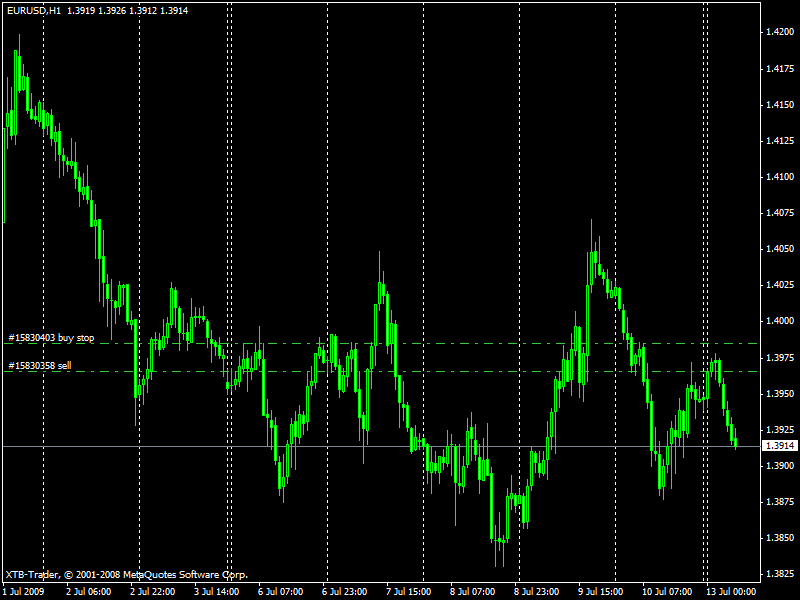Click the 3 Jul 14:00 time label
This screenshot has height=600, width=800.
tap(216, 592)
